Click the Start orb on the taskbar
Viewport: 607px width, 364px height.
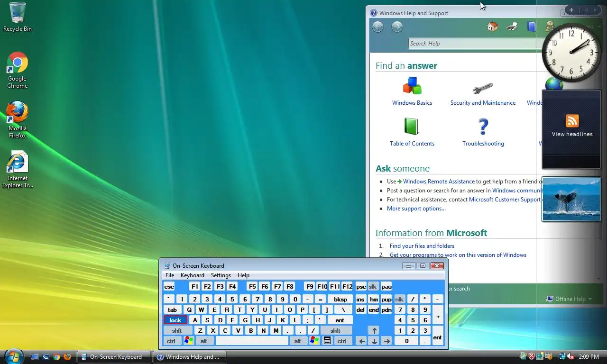pyautogui.click(x=14, y=356)
